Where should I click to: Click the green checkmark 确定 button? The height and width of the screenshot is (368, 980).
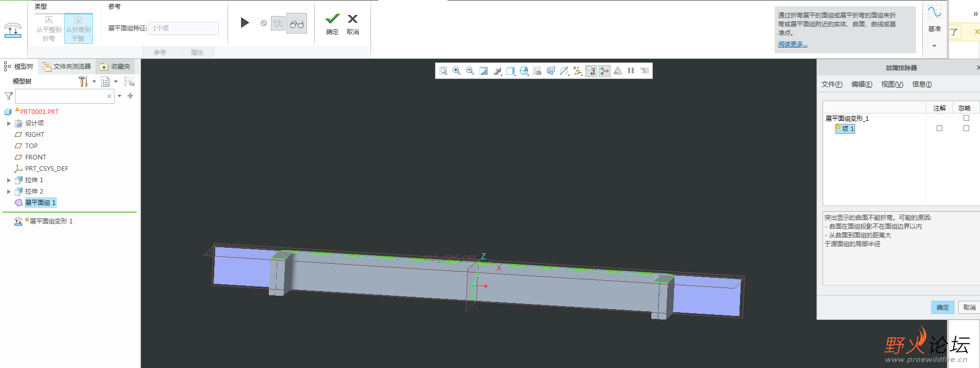tap(332, 24)
